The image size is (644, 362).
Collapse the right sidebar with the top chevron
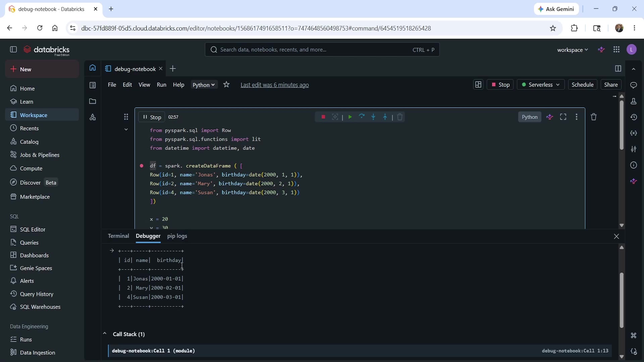click(634, 69)
